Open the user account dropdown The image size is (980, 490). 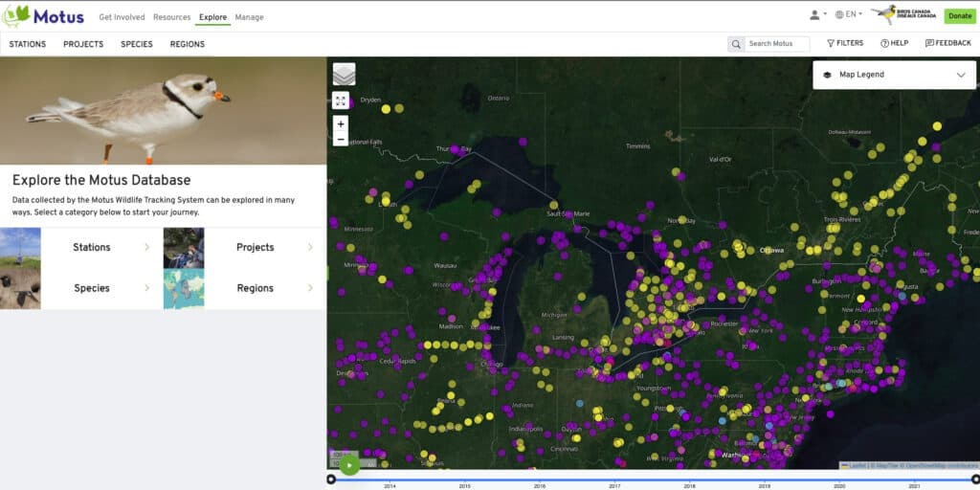tap(817, 15)
